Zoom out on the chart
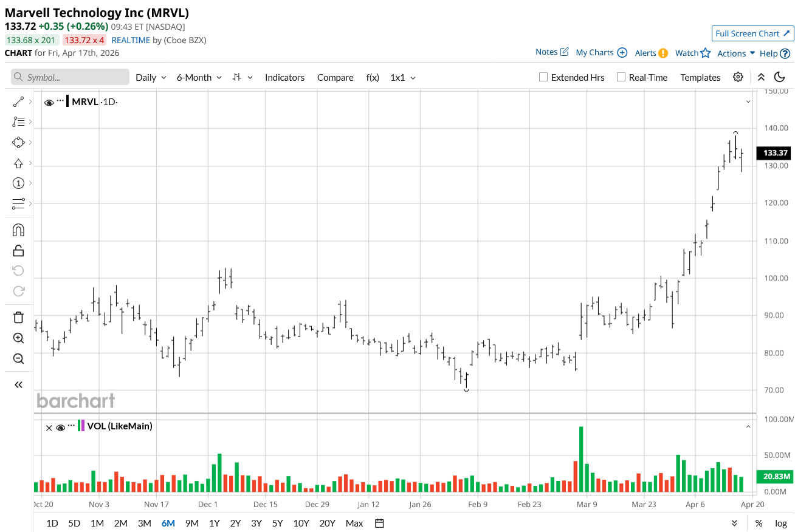 (18, 359)
